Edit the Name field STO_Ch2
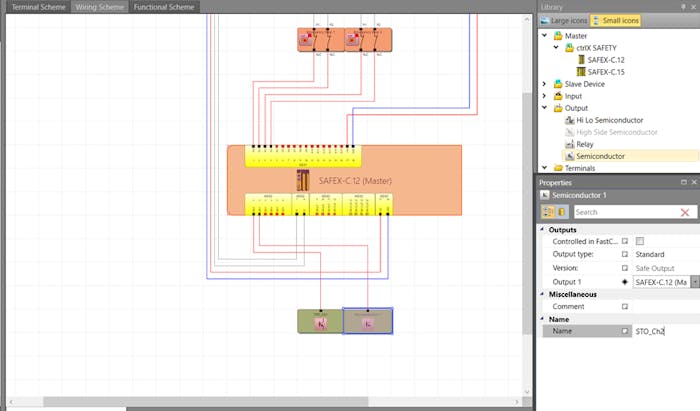The image size is (700, 411). click(x=666, y=331)
